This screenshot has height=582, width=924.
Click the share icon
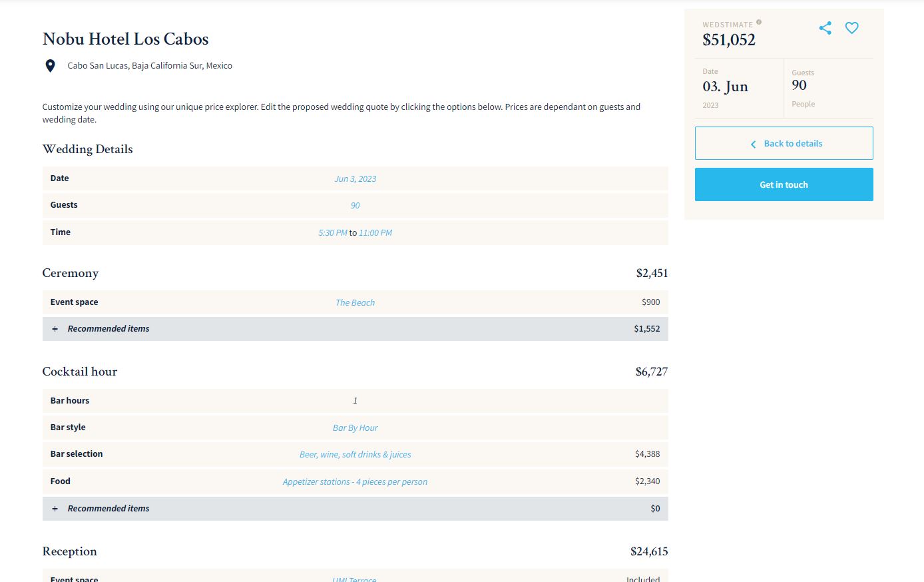(x=825, y=28)
